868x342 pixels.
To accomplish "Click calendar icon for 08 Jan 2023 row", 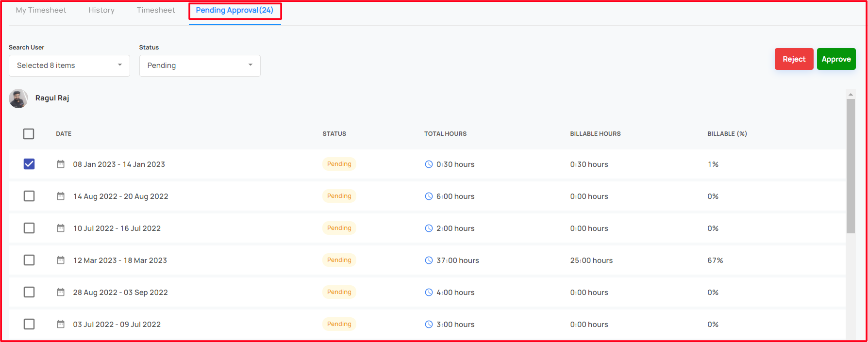I will 61,164.
